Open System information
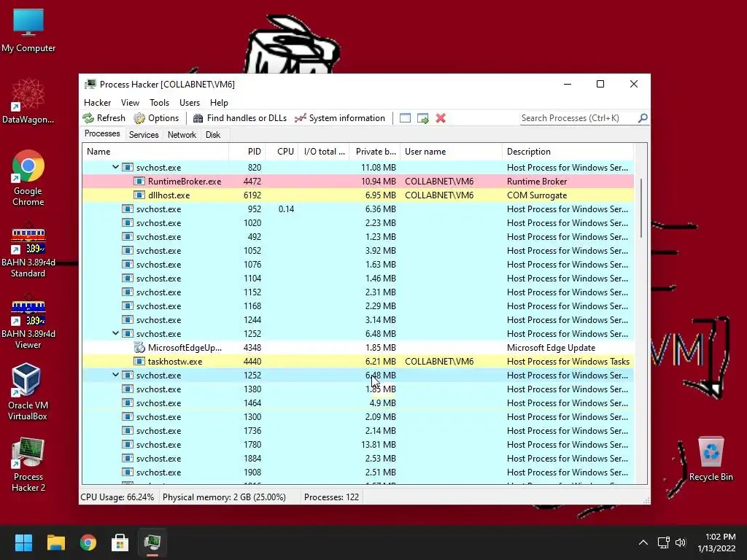Screen dimensions: 747x560 (x=340, y=118)
